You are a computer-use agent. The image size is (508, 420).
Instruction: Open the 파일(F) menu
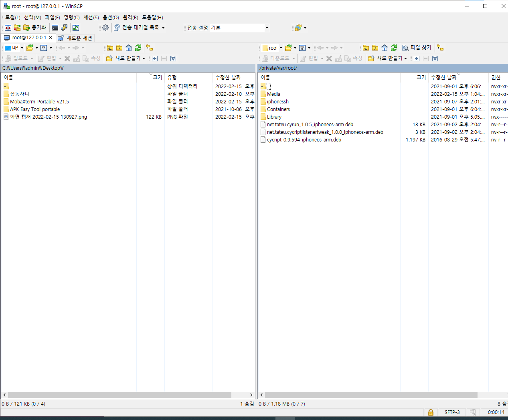click(x=53, y=17)
